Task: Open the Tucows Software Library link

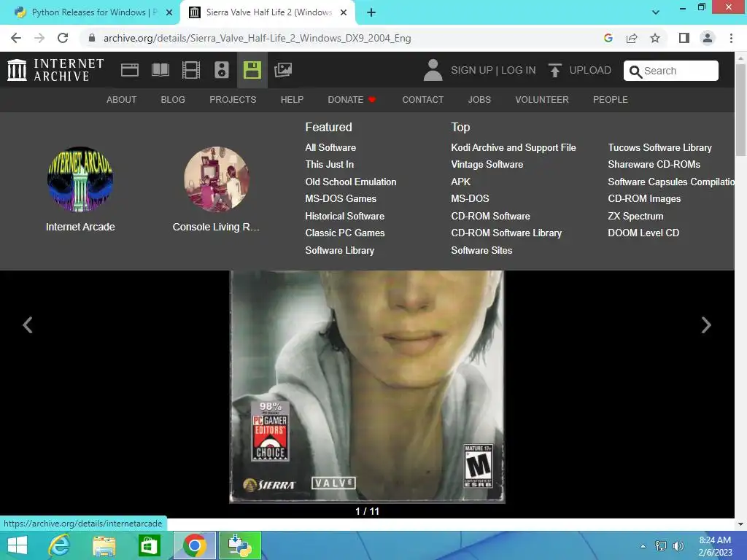Action: pos(659,147)
